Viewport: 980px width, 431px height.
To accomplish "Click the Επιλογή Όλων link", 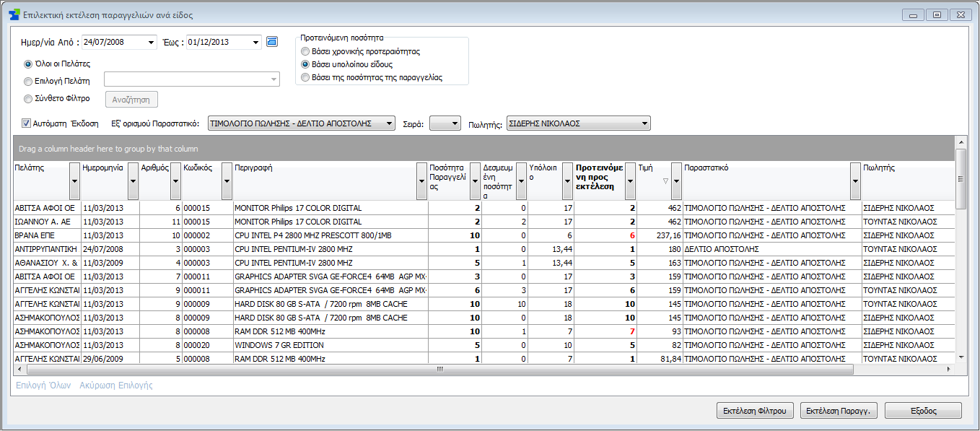I will (43, 386).
